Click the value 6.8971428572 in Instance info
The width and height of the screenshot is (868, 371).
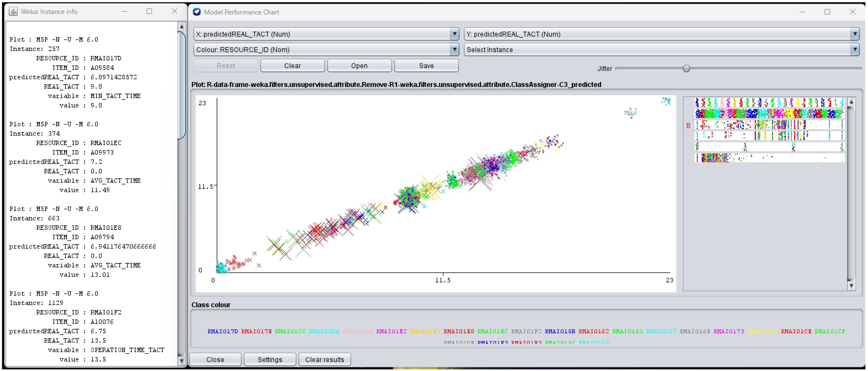pyautogui.click(x=113, y=77)
